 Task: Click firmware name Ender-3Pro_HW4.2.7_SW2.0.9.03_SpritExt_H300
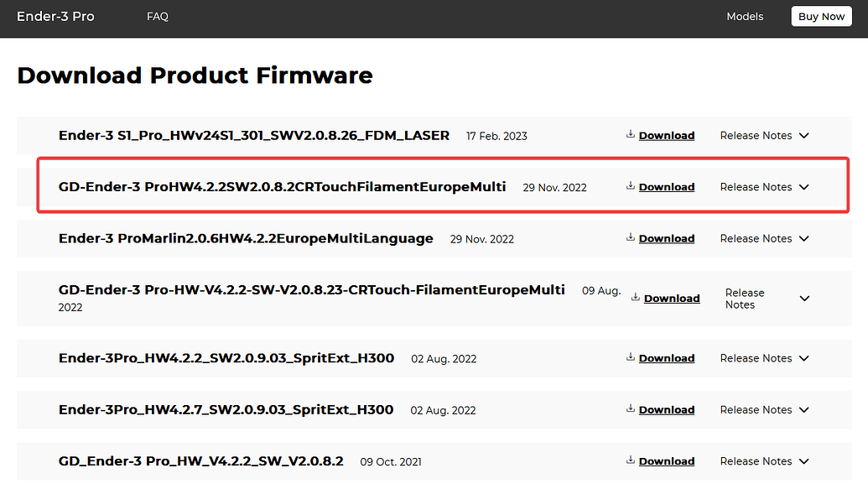(x=226, y=410)
